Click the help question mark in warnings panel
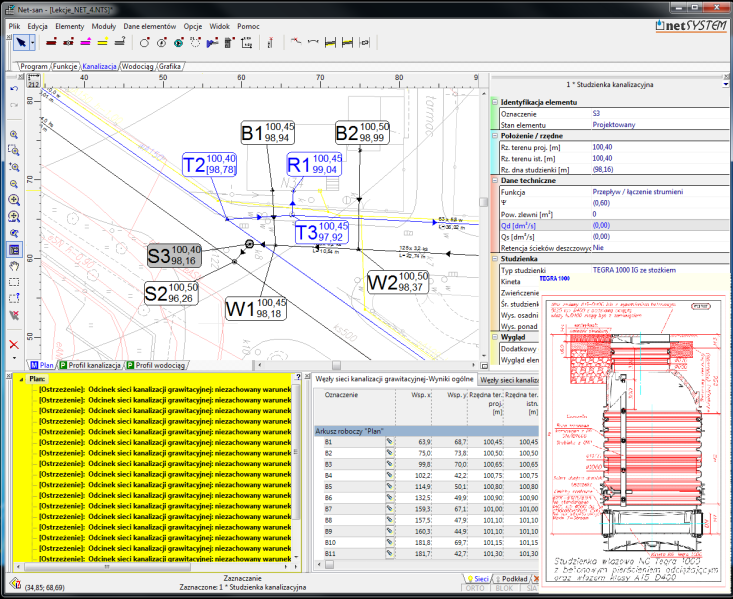The image size is (733, 599). [298, 377]
